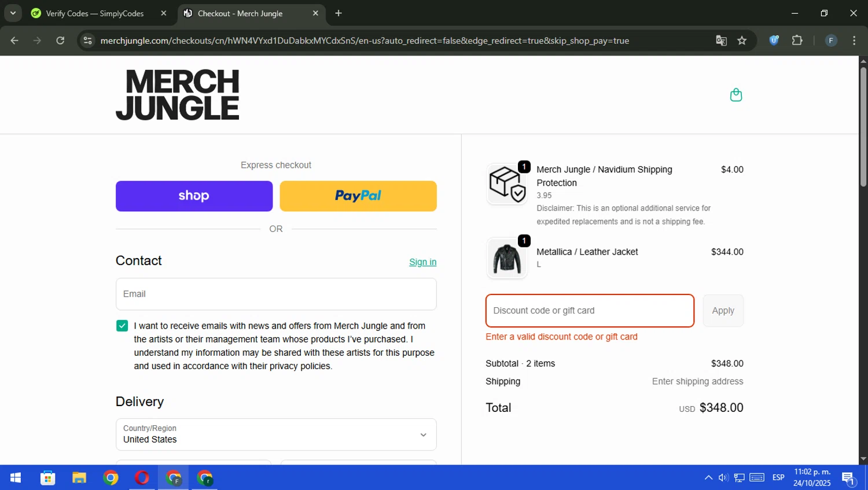The width and height of the screenshot is (868, 490).
Task: Uncheck the news and offers emails checkbox
Action: tap(122, 326)
